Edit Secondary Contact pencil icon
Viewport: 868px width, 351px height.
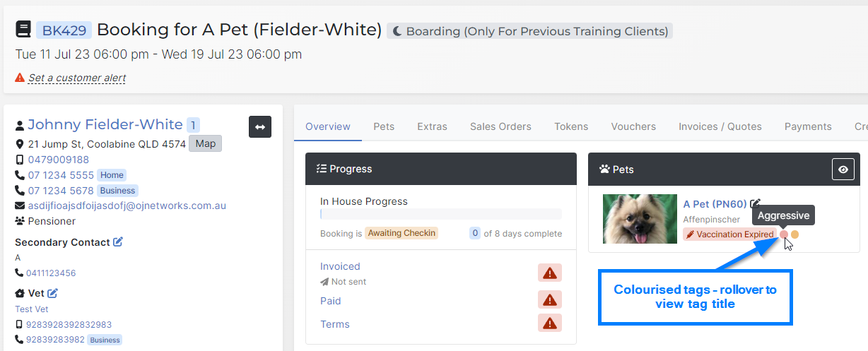[x=118, y=242]
